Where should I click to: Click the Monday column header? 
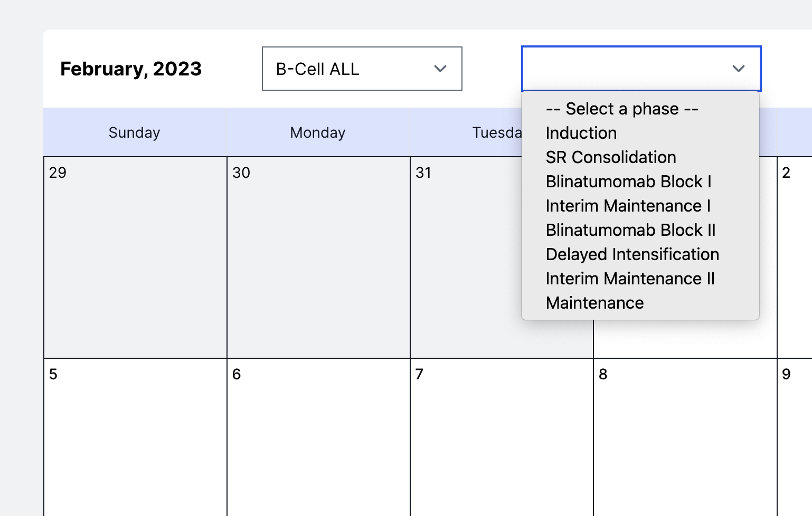317,132
